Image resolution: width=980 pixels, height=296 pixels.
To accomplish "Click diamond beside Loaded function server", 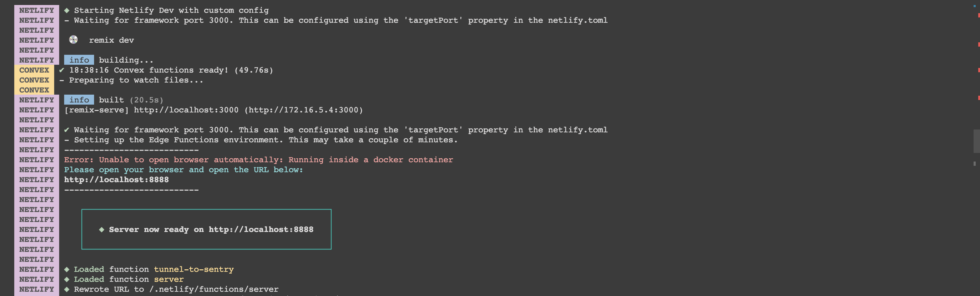I will point(67,279).
